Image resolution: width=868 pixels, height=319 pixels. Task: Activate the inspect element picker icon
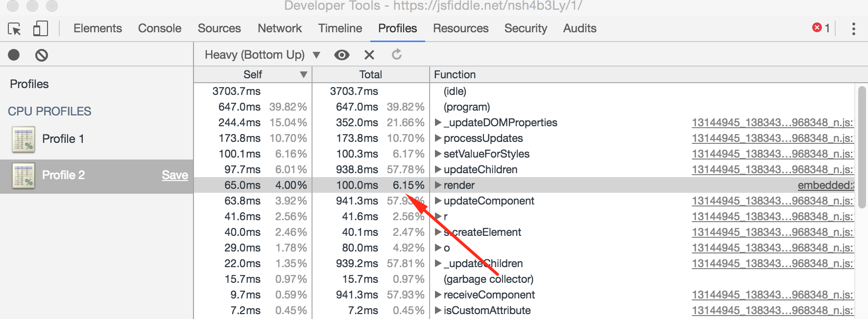pyautogui.click(x=15, y=29)
